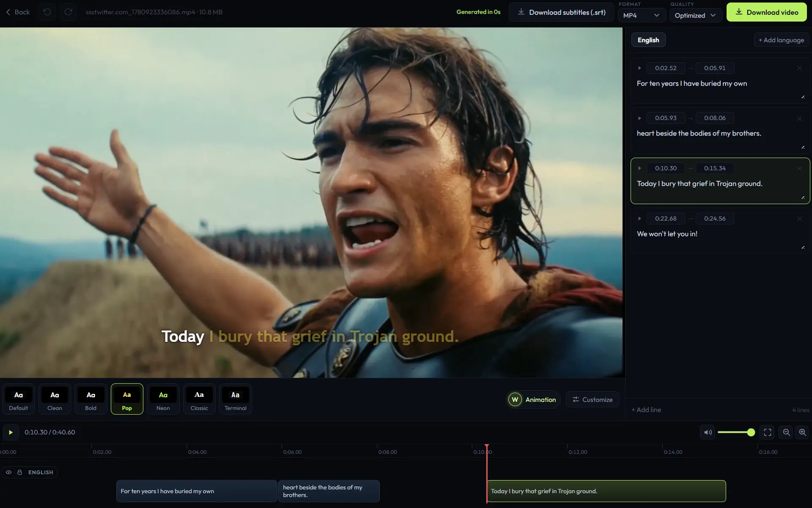Click the text 'For ten years I have buried my own' in list

[692, 83]
